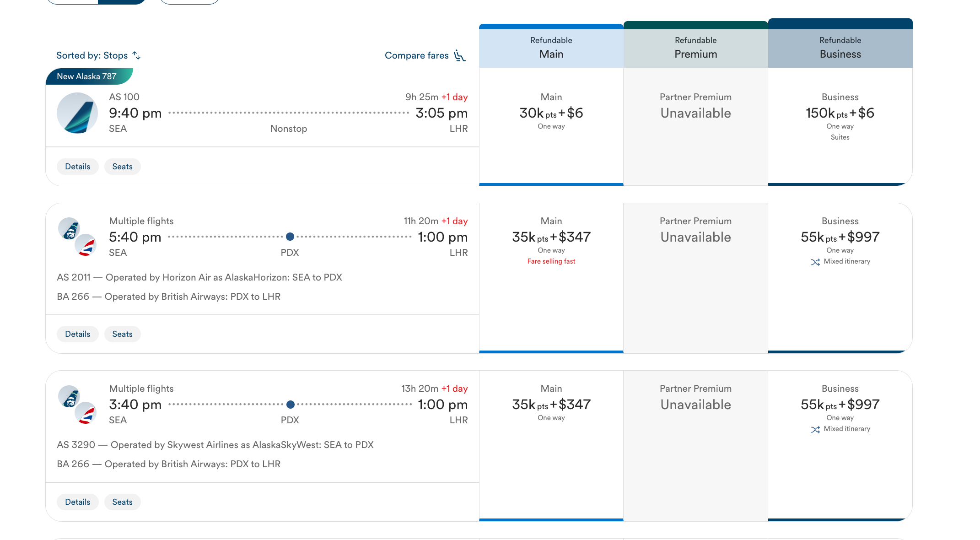Click the Fare selling fast notice

[x=551, y=261]
